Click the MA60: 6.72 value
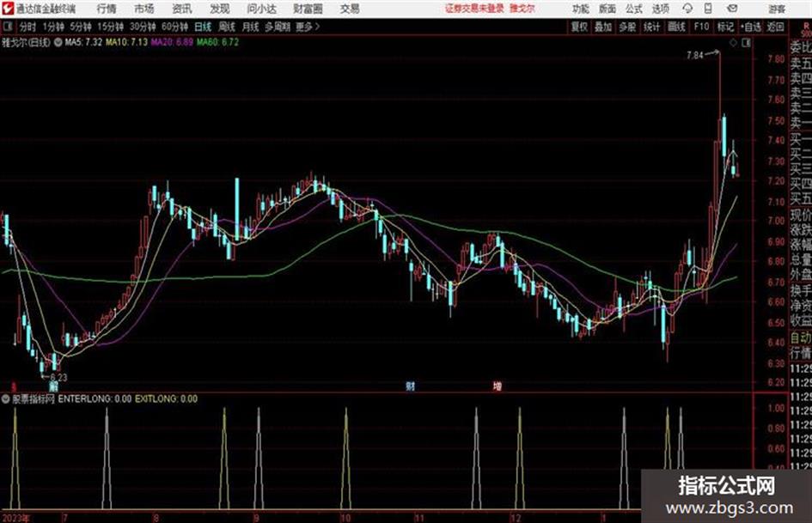Screen dimensions: 812x523 click(217, 42)
